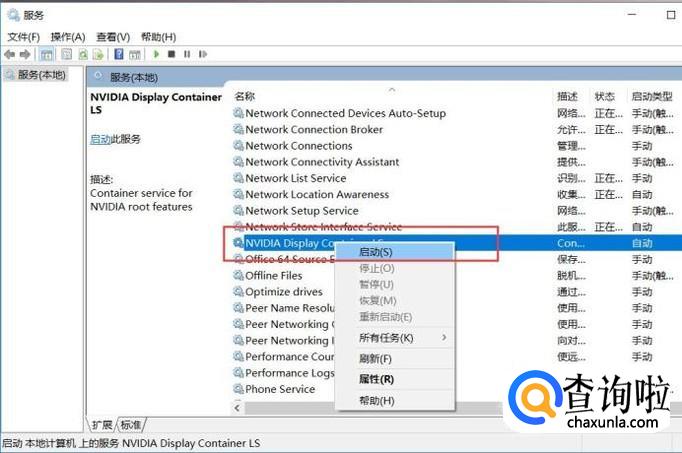Sort by the 描述 column header

pyautogui.click(x=567, y=96)
